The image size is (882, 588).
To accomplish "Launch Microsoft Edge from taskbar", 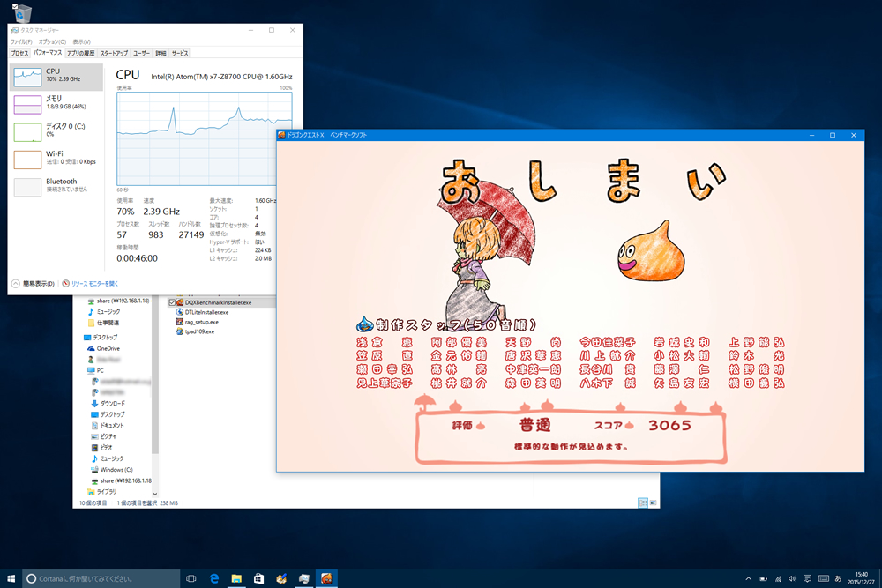I will tap(214, 578).
